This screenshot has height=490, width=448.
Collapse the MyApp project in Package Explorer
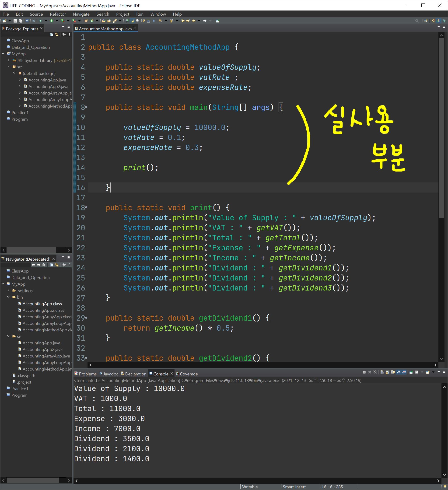pyautogui.click(x=3, y=54)
